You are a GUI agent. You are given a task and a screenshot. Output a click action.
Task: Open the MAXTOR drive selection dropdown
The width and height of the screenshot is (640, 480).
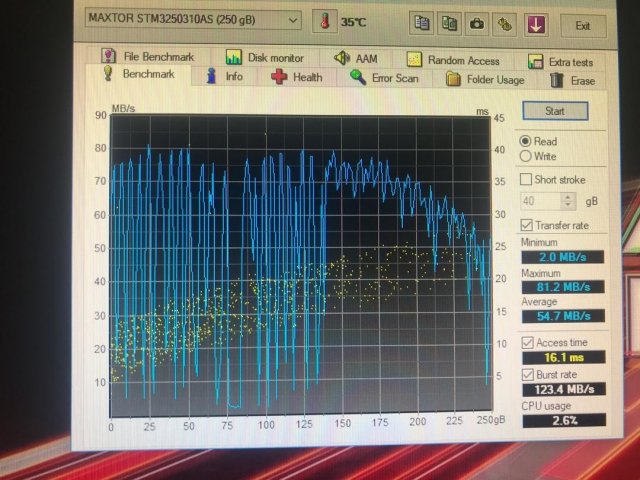tap(291, 20)
